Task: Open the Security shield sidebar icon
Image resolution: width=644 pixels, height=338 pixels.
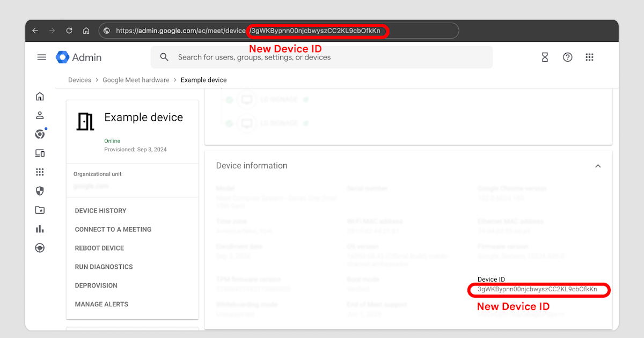Action: coord(40,190)
